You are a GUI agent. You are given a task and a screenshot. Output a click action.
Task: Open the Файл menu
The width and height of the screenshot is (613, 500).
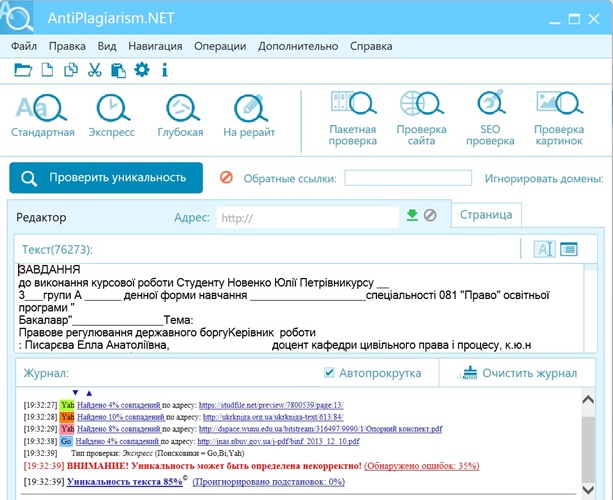pos(23,46)
